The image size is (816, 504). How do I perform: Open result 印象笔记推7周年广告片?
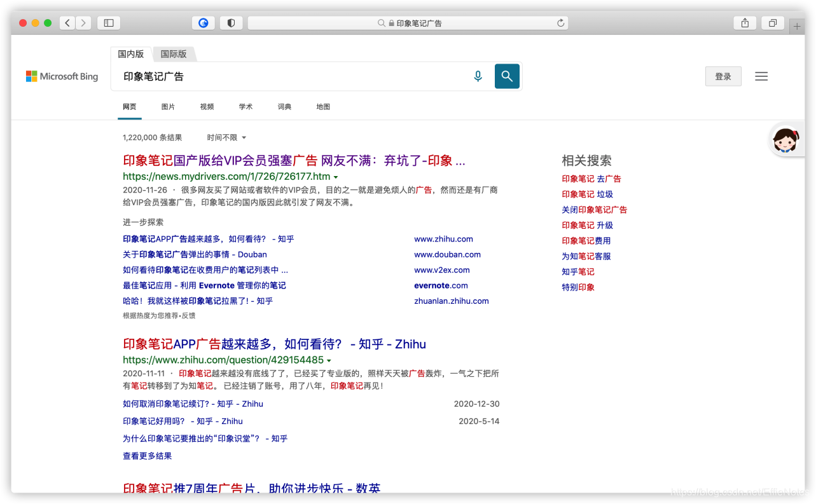pos(252,488)
